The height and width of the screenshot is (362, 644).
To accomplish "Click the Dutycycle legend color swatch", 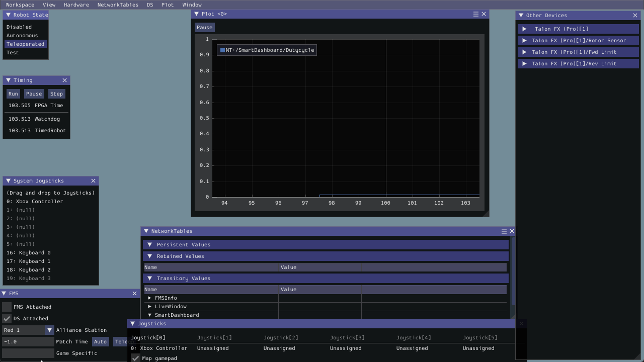I will [222, 50].
